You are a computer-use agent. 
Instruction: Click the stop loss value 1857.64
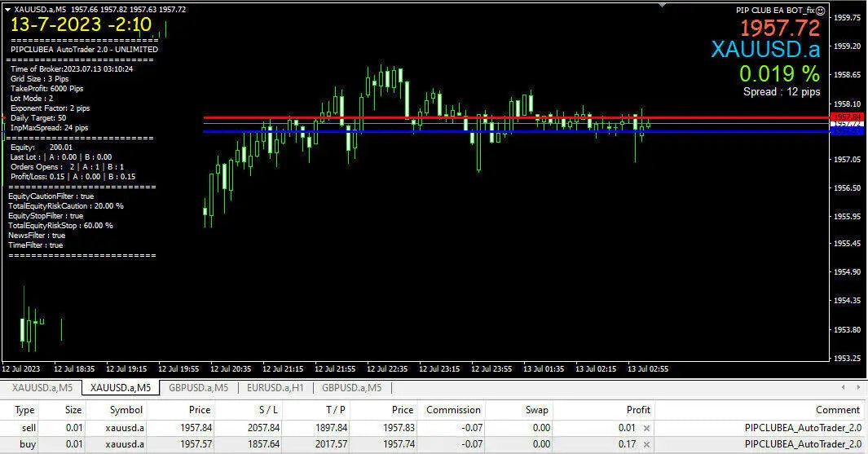click(x=263, y=444)
